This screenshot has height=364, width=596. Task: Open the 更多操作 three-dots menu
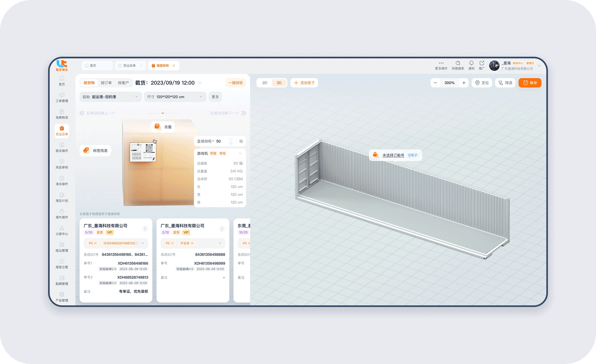pos(441,63)
